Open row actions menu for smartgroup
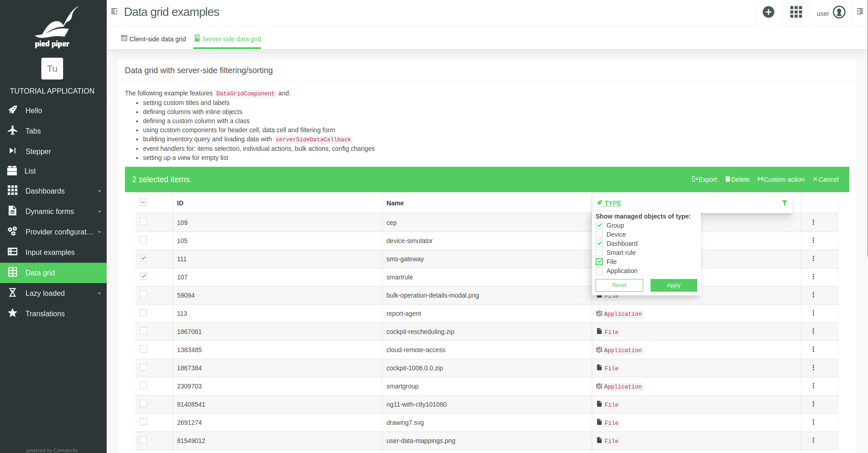Viewport: 868px width, 453px height. click(x=813, y=386)
